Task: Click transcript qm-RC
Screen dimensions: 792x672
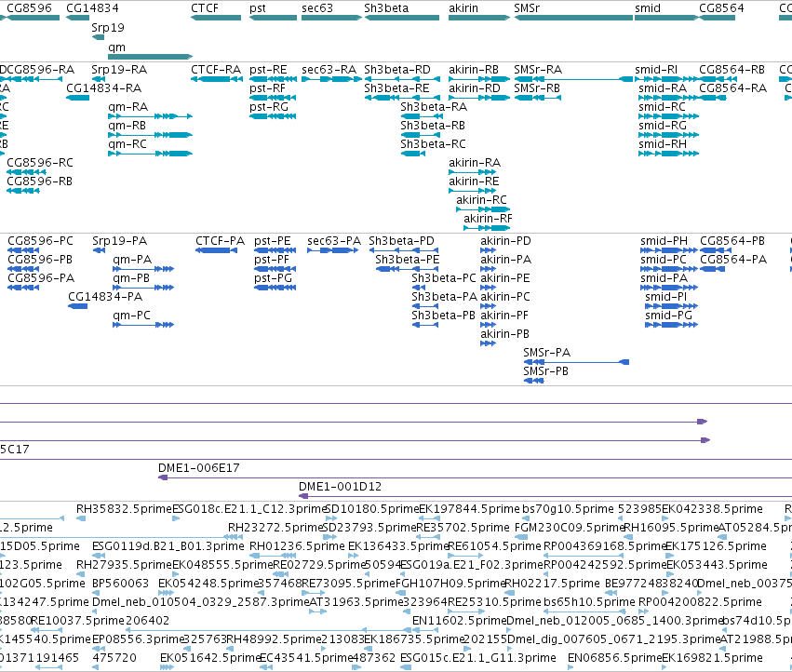Action: click(x=150, y=154)
